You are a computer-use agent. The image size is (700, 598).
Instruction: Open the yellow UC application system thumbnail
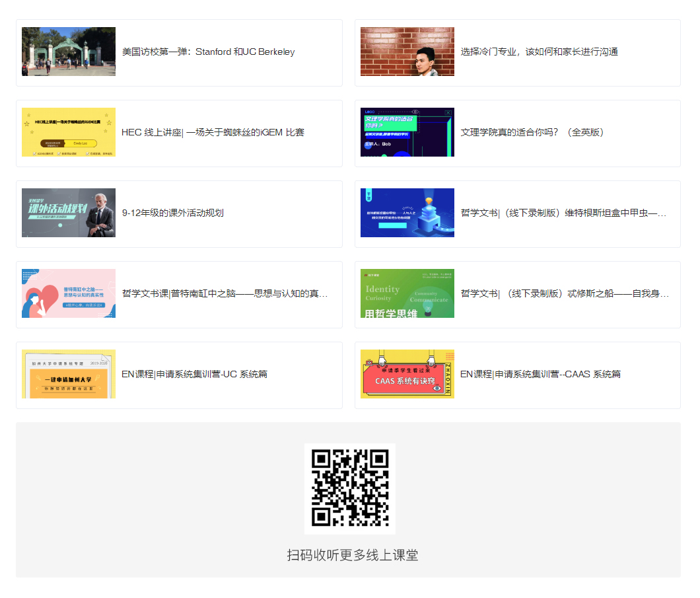[68, 374]
